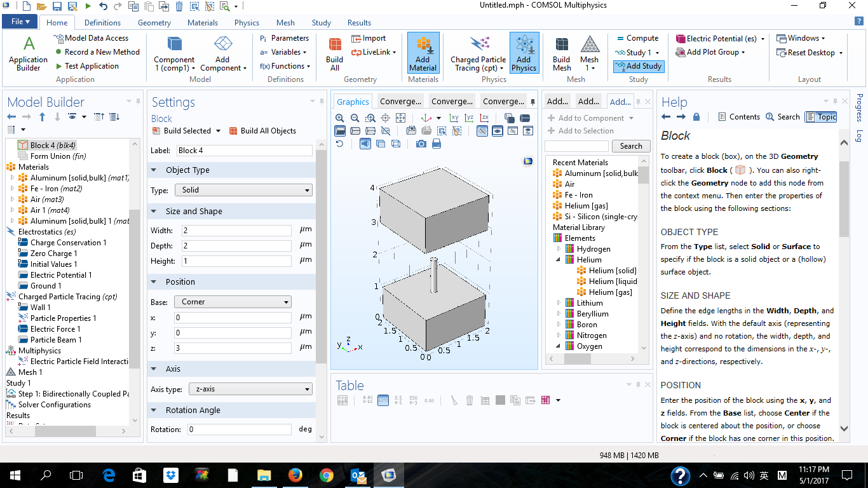Viewport: 868px width, 488px height.
Task: Toggle Select Domains mode in Graphics toolbar
Action: pyautogui.click(x=340, y=131)
